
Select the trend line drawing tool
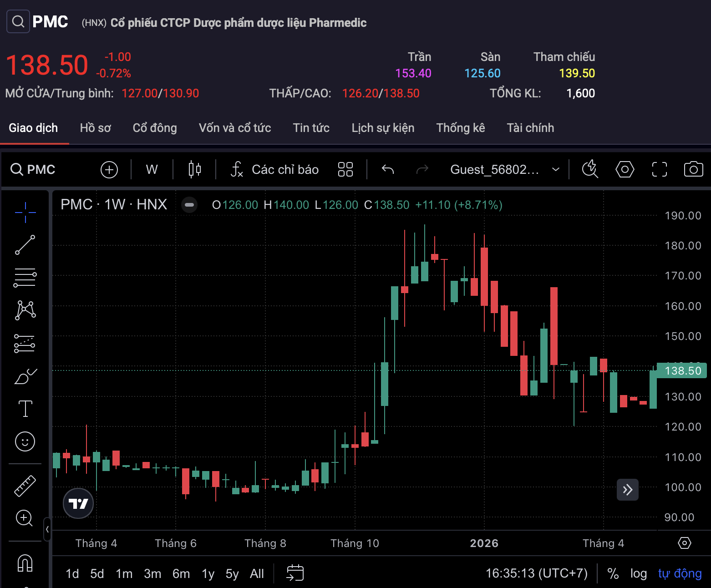[x=25, y=245]
